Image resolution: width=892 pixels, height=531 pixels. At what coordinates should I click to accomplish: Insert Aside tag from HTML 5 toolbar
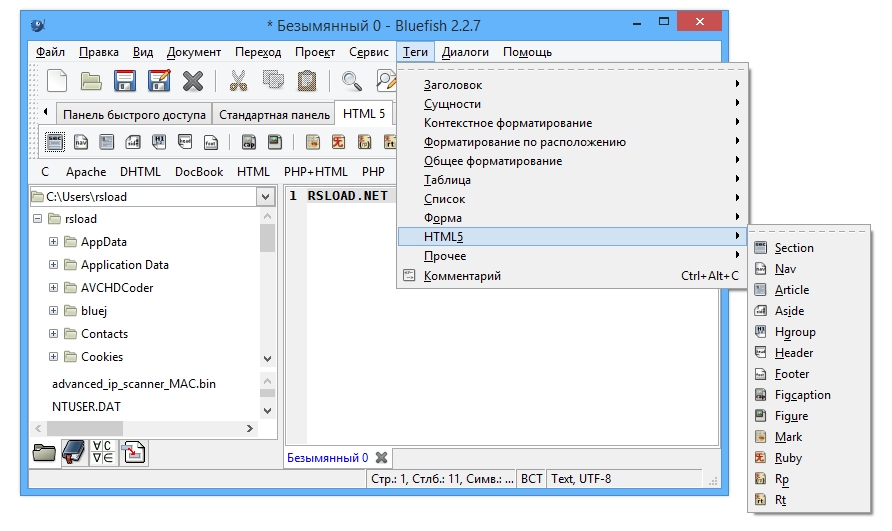pyautogui.click(x=133, y=142)
